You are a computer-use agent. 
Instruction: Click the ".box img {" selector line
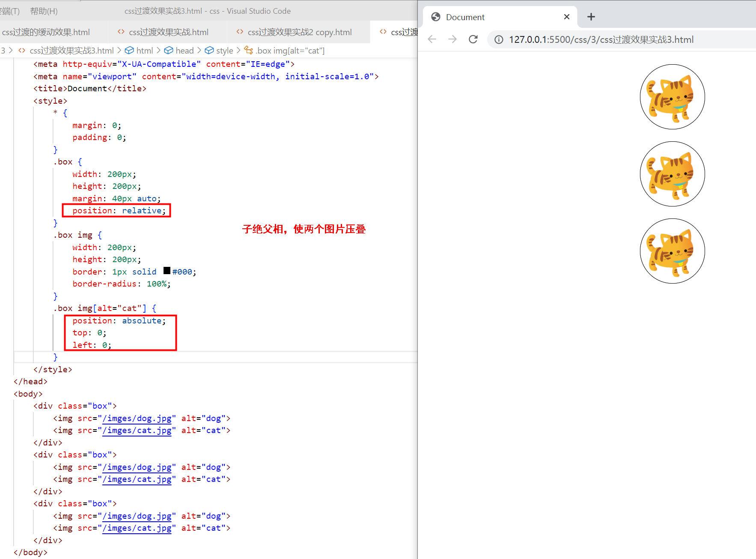point(77,235)
